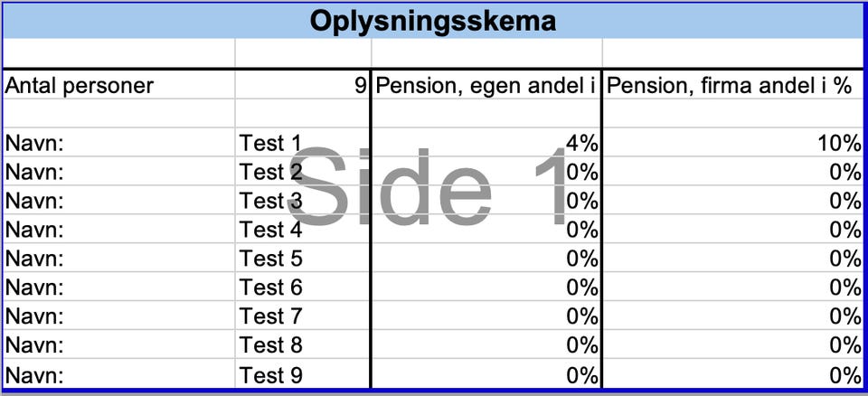Click the 'Pension, egen andel i' header cell
This screenshot has width=868, height=396.
[486, 86]
